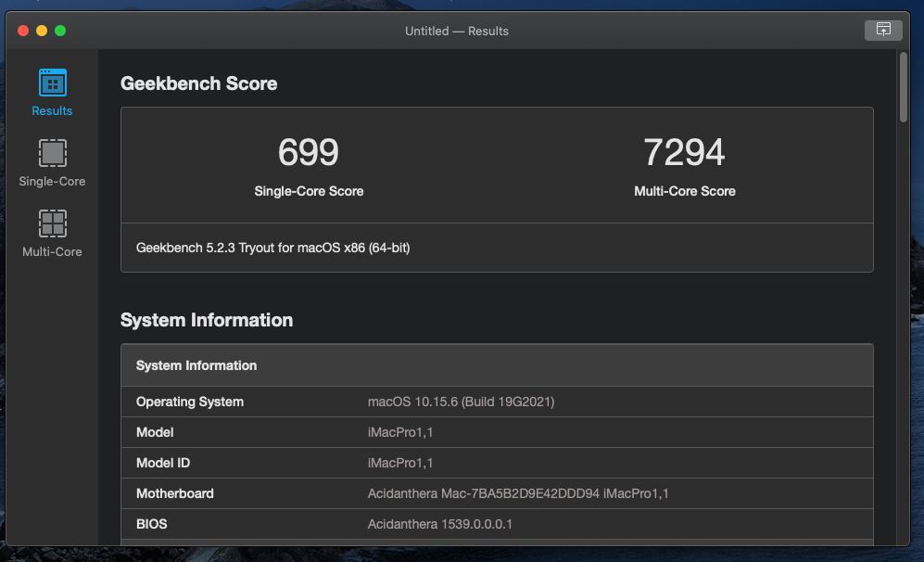Click the Untitled — Results window title
Screen dimensions: 924x562
(457, 31)
